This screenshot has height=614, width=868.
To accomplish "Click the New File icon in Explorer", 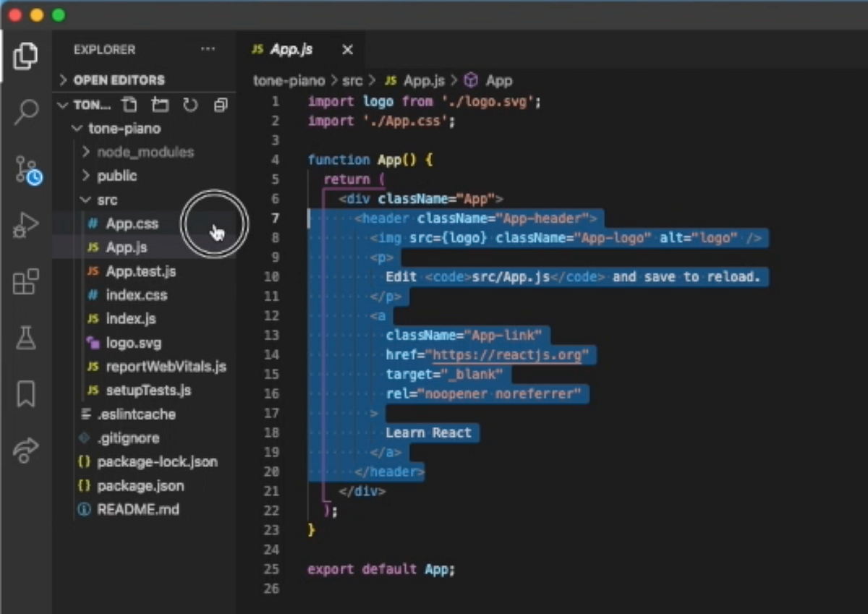I will coord(129,105).
